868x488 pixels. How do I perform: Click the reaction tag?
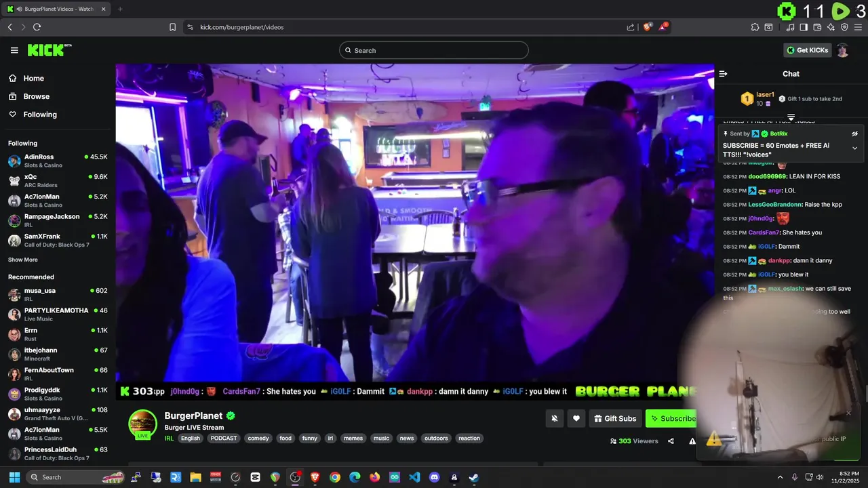469,439
